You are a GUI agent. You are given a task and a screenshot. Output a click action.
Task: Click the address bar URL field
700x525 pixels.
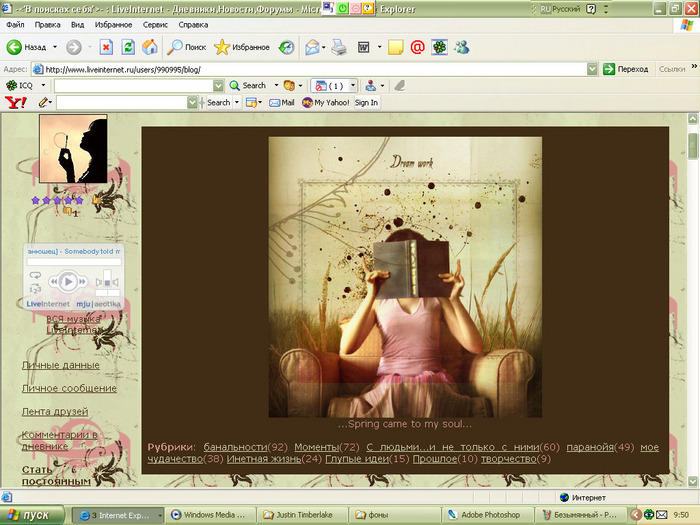point(310,69)
